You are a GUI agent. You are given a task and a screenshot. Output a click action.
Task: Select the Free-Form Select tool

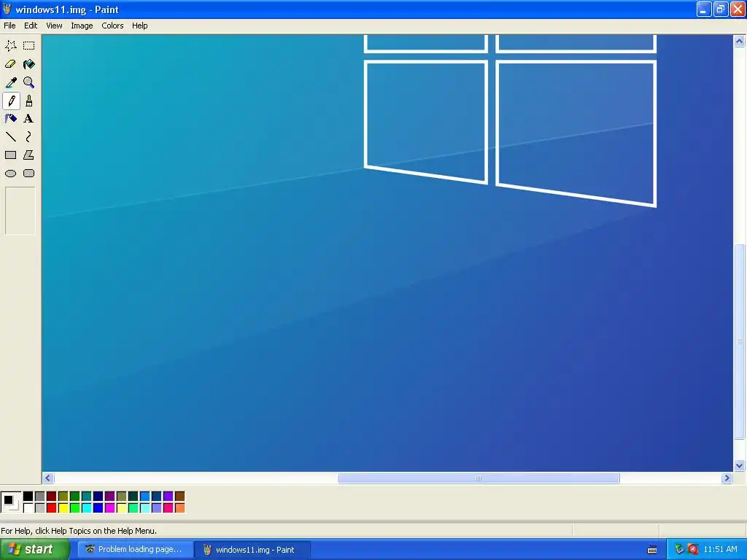pyautogui.click(x=10, y=46)
